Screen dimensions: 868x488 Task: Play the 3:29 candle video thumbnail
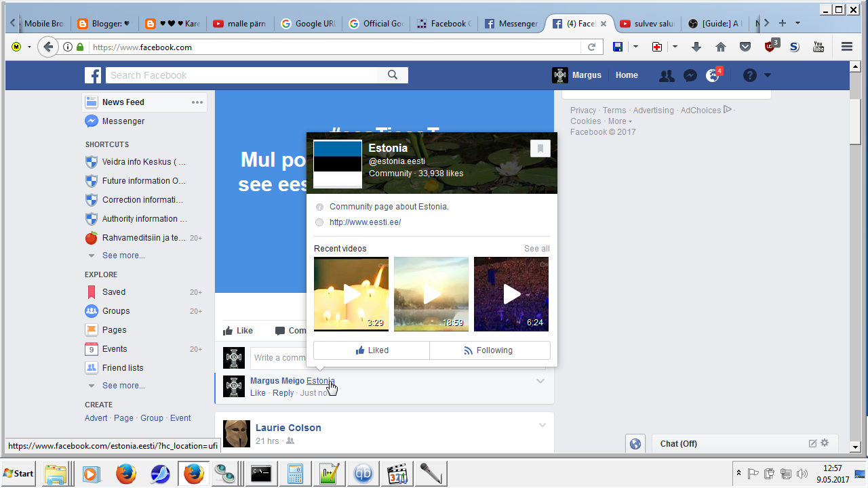[x=351, y=294]
